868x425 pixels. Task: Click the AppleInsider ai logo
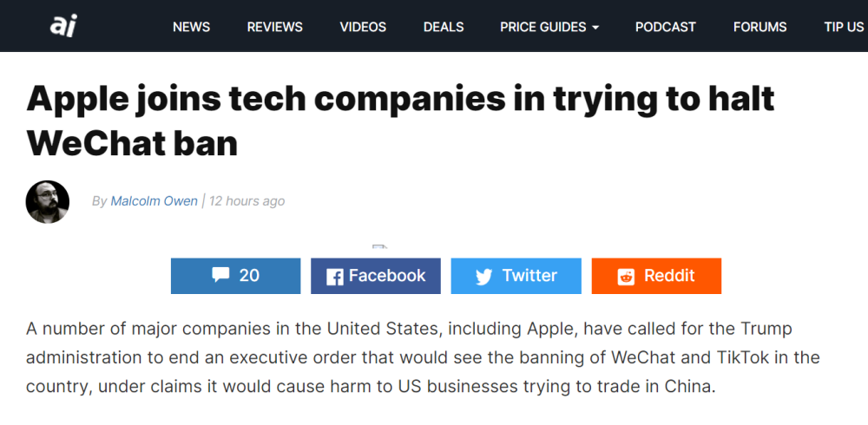point(63,26)
